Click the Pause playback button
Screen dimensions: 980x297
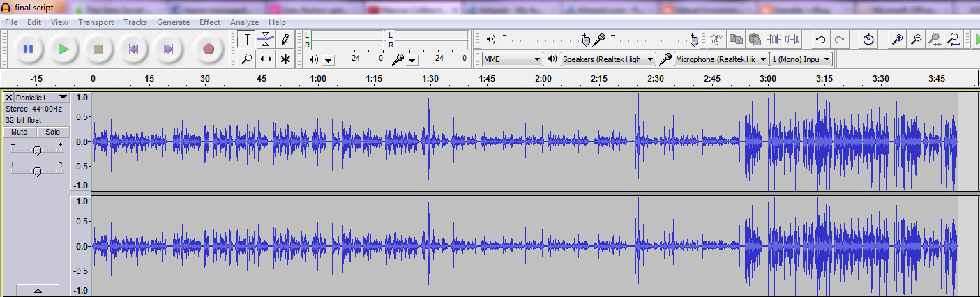(29, 49)
